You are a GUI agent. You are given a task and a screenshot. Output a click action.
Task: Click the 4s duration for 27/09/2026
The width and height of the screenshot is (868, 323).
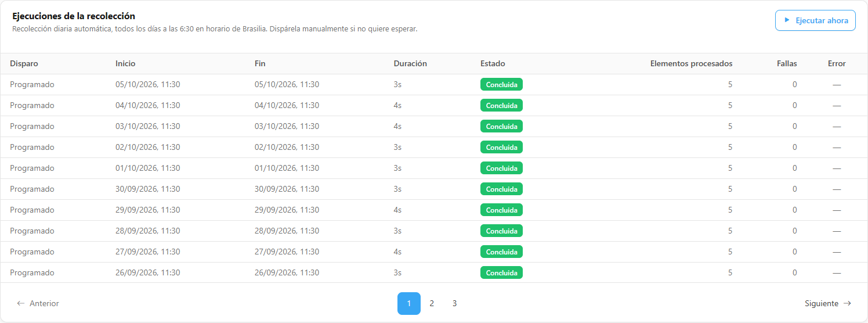397,252
